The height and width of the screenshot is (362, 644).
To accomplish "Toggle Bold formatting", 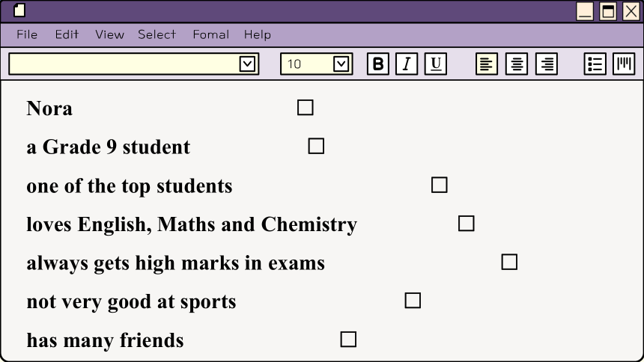I will point(378,64).
